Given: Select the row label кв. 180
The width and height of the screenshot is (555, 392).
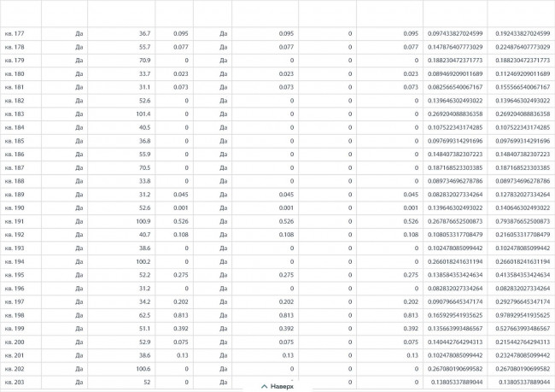Looking at the screenshot, I should tap(15, 74).
